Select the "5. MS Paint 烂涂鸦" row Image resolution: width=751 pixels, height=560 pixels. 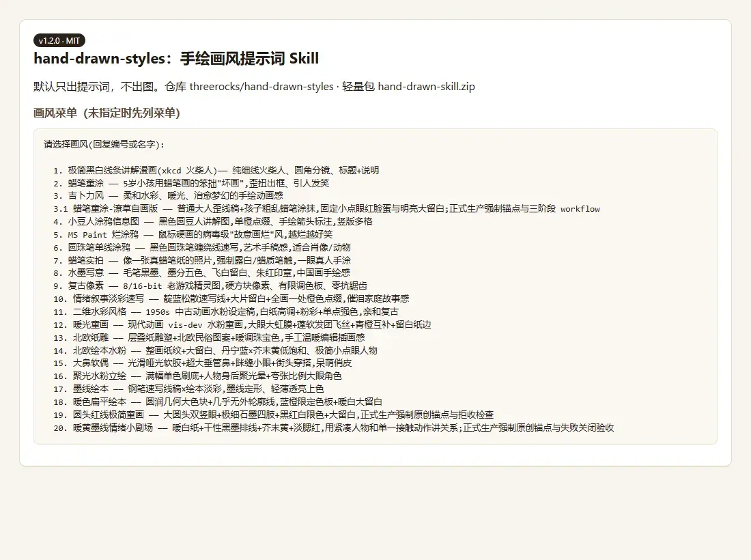[193, 235]
